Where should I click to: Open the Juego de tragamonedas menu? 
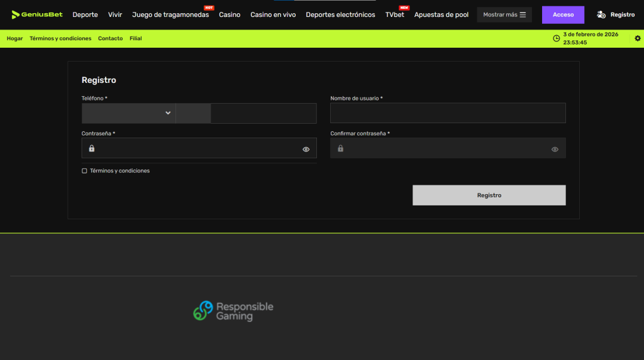170,15
